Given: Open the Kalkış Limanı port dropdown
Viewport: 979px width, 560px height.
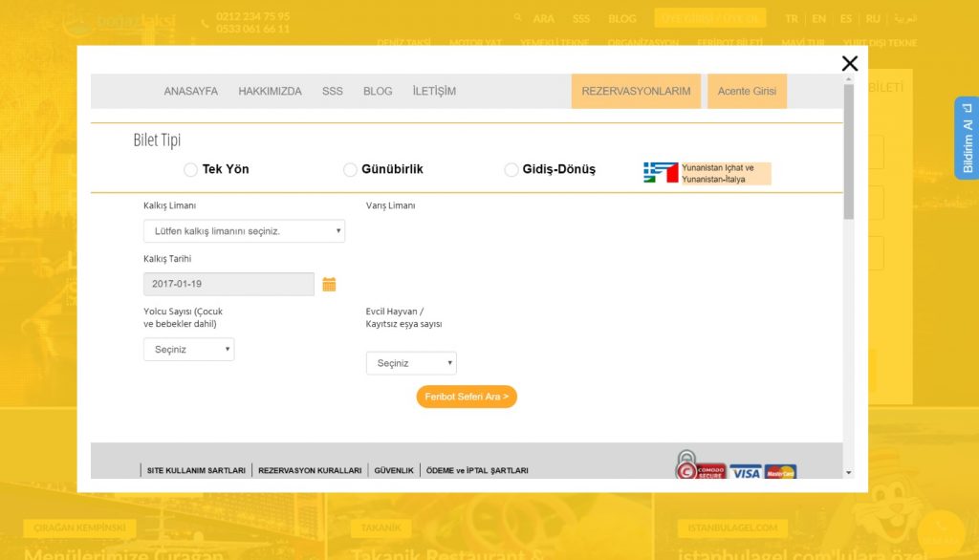Looking at the screenshot, I should (244, 231).
